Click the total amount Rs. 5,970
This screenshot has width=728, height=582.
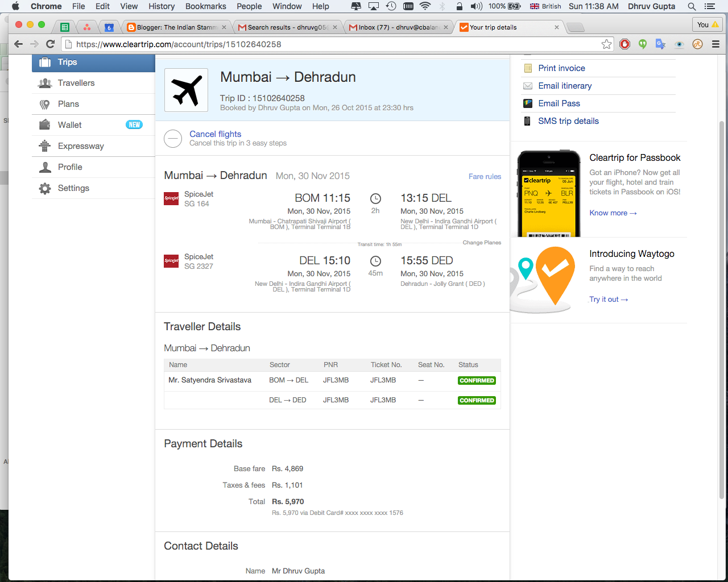tap(288, 502)
